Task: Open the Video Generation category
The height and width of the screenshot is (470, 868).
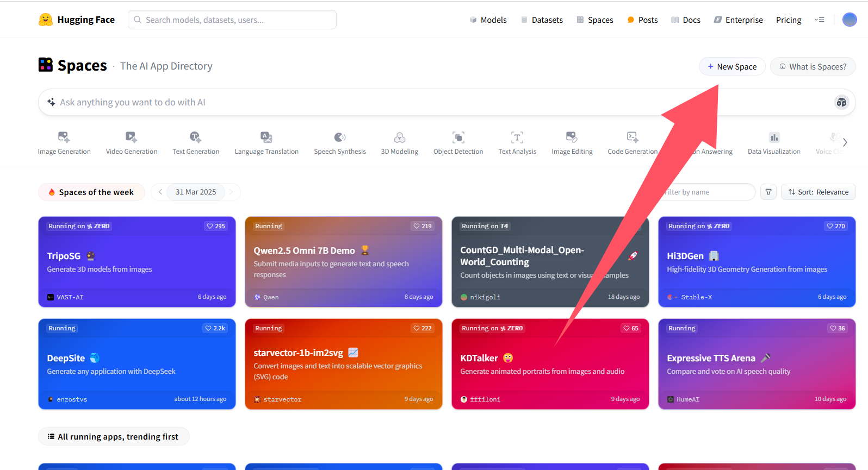Action: coord(132,143)
